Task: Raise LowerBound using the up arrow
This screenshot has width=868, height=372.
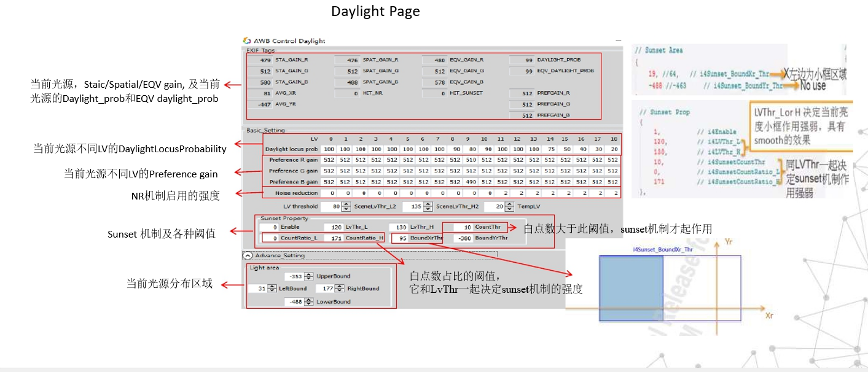Action: [309, 300]
